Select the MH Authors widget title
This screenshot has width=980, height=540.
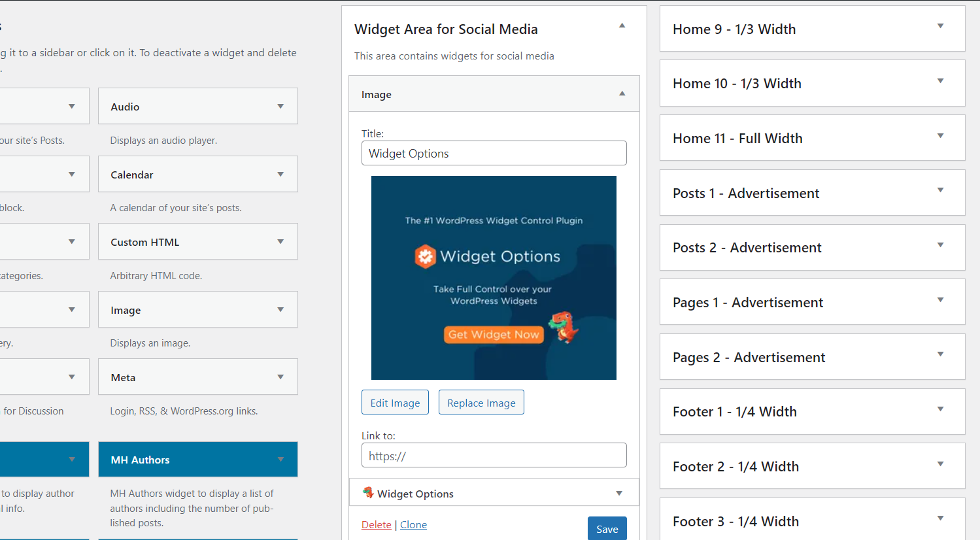click(140, 460)
